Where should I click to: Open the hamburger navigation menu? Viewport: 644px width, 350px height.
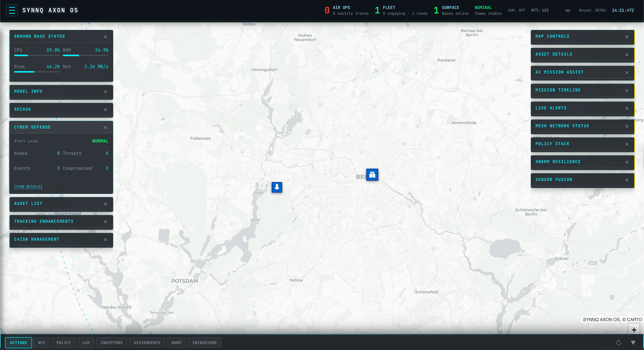pos(12,10)
